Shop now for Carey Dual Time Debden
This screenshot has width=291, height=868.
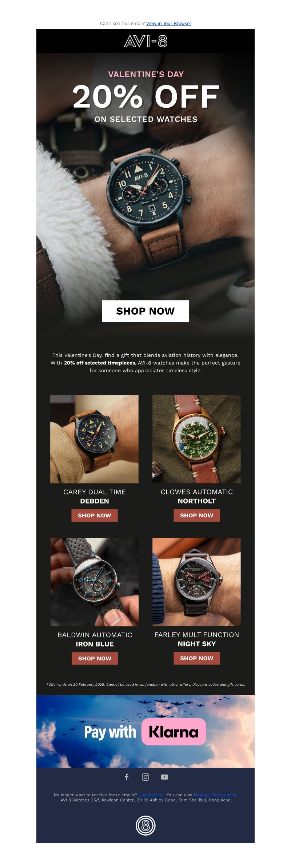click(95, 515)
